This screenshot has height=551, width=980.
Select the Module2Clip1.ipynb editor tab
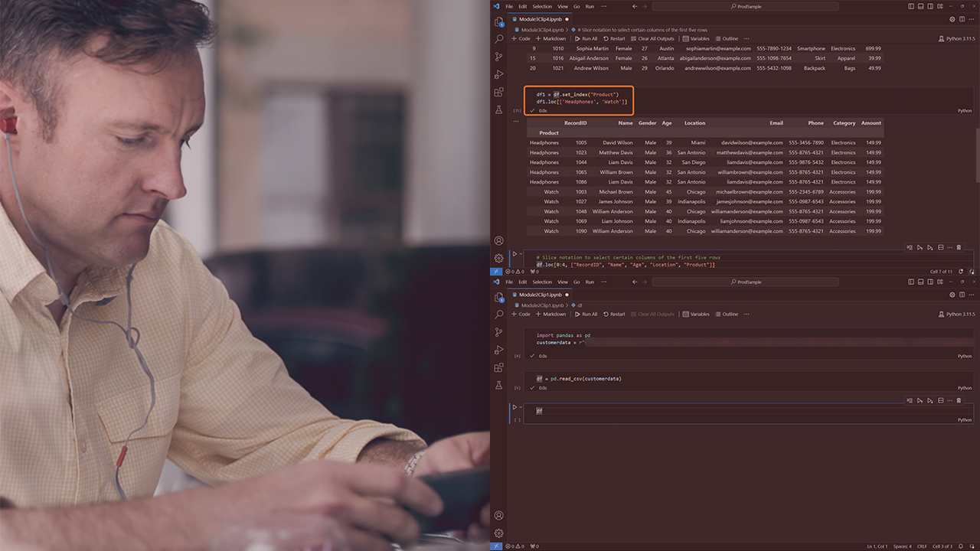pyautogui.click(x=541, y=295)
